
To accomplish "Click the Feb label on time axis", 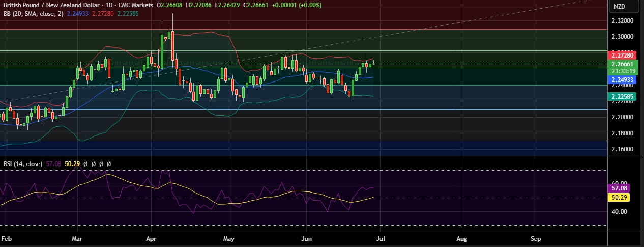I will click(6, 238).
